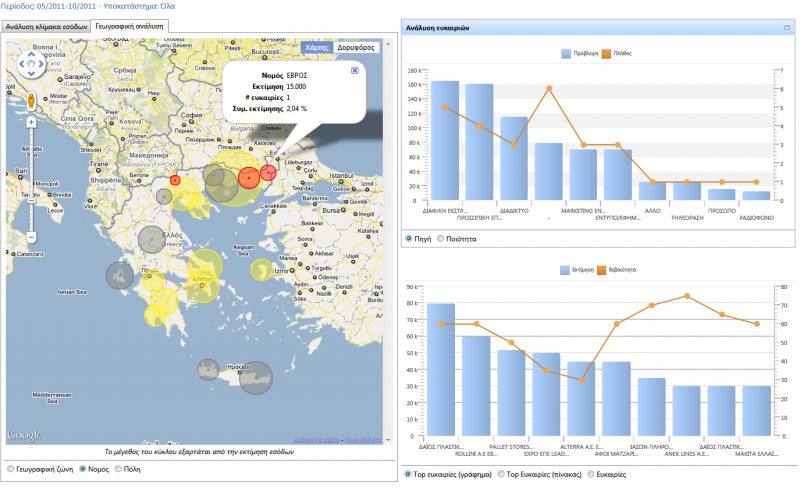Click the MARKETING EN... axis label

[x=583, y=211]
